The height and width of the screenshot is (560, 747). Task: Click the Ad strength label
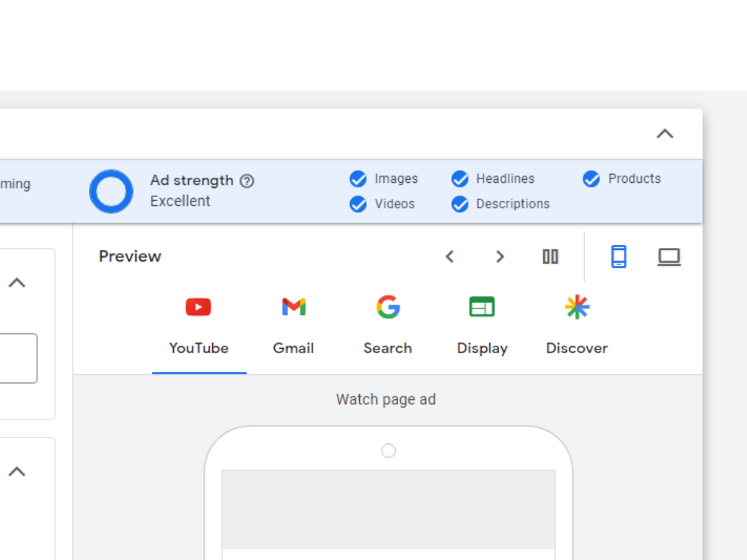coord(192,181)
